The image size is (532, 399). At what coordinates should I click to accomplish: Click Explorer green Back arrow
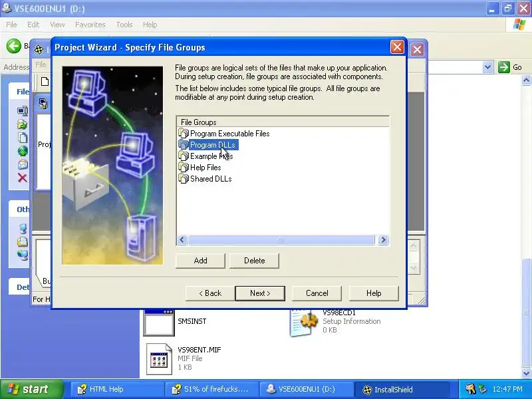(x=13, y=46)
